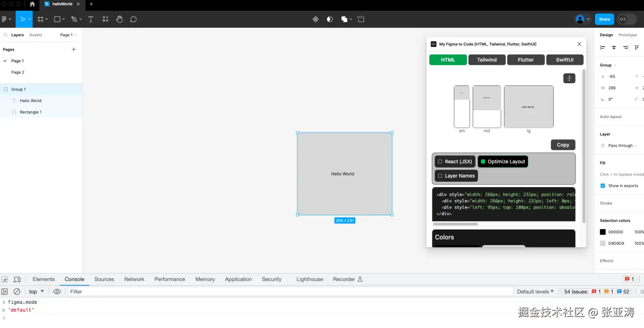Click the plugin collapse preview button
The height and width of the screenshot is (328, 644).
pos(569,78)
